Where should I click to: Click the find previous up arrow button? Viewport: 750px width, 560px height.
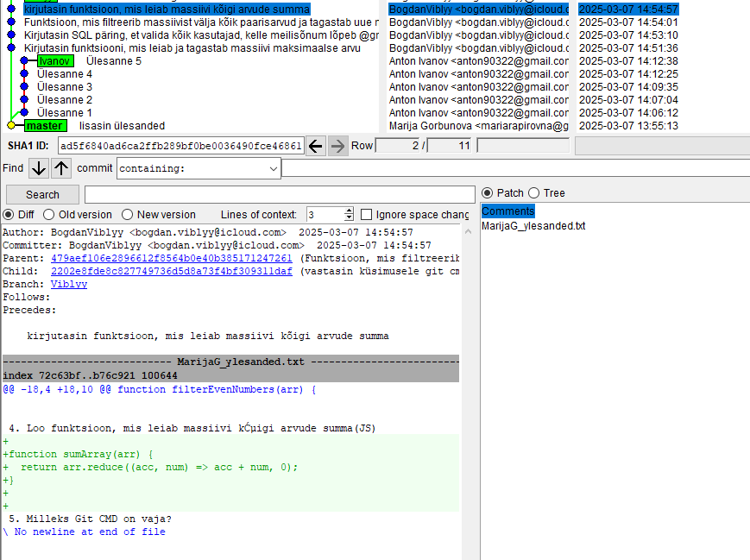pos(61,168)
